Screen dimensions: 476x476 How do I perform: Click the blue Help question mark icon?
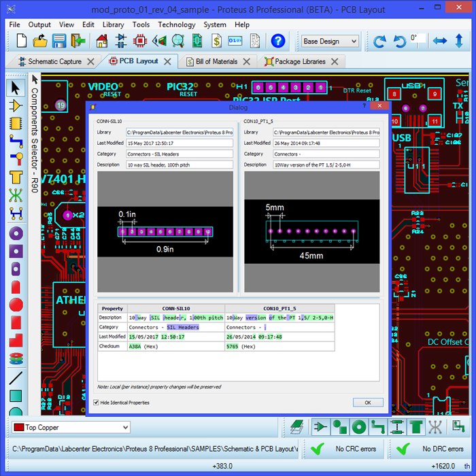tap(277, 41)
